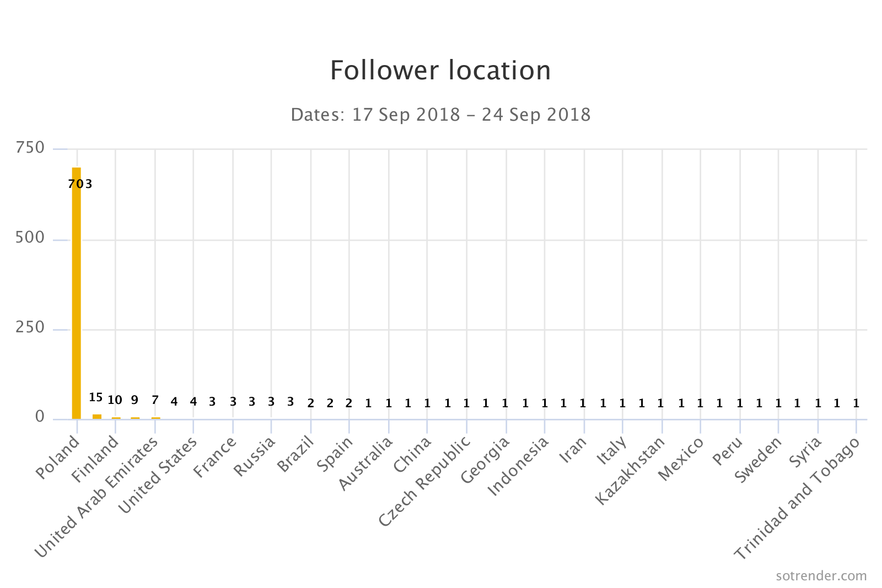The width and height of the screenshot is (882, 588).
Task: Click the Trinidad and Tobago axis label
Action: click(x=797, y=498)
